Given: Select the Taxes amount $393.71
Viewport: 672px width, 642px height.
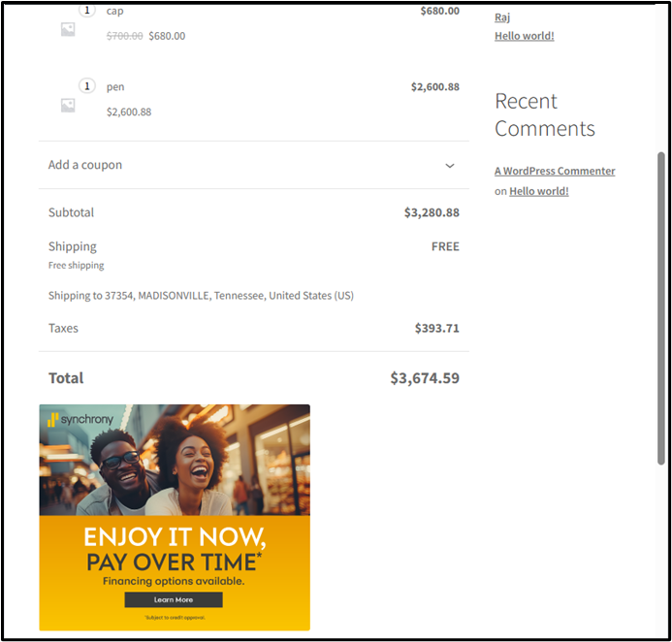Looking at the screenshot, I should coord(436,328).
